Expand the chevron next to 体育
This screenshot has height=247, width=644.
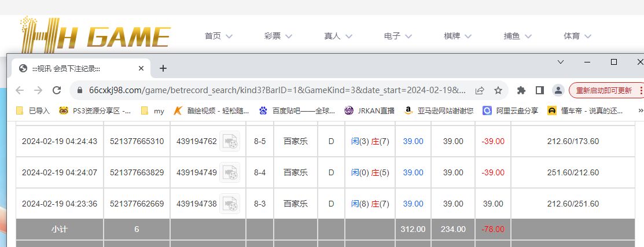pos(588,36)
